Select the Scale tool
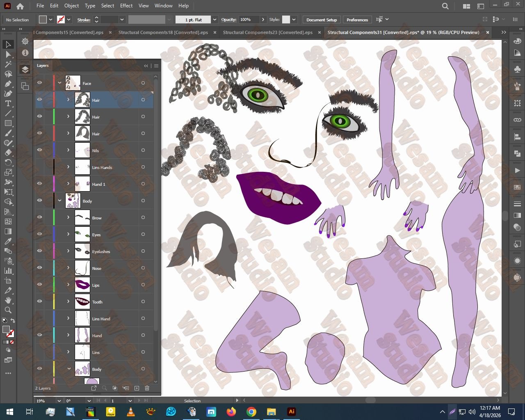The height and width of the screenshot is (420, 525). [8, 172]
